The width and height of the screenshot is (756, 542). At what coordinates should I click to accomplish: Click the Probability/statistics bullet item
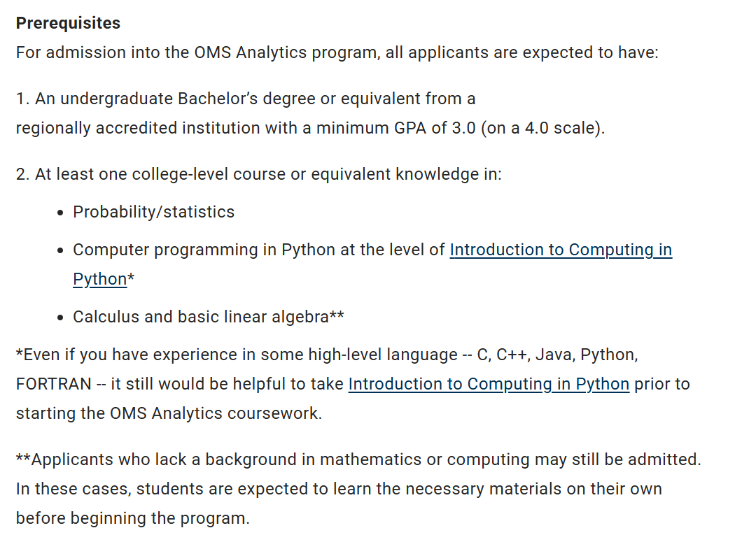pos(153,212)
